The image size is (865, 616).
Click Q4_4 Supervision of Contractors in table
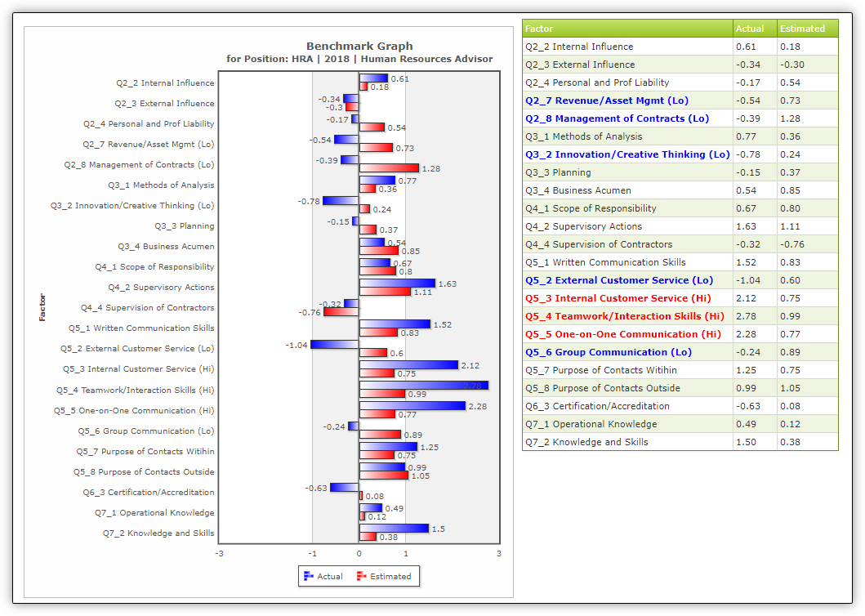point(599,244)
